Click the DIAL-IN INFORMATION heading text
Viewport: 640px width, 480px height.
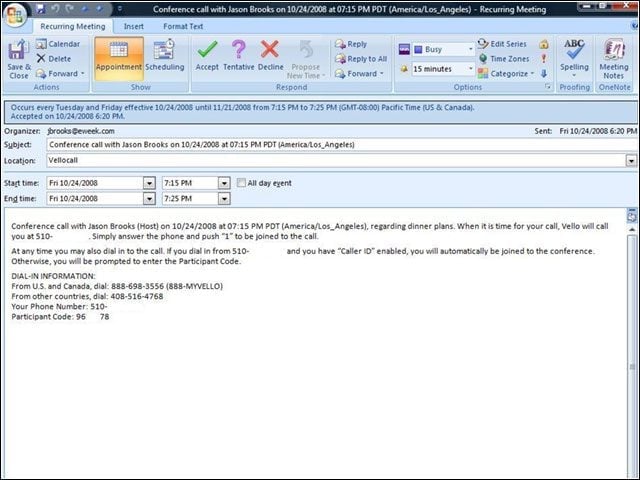[x=53, y=276]
